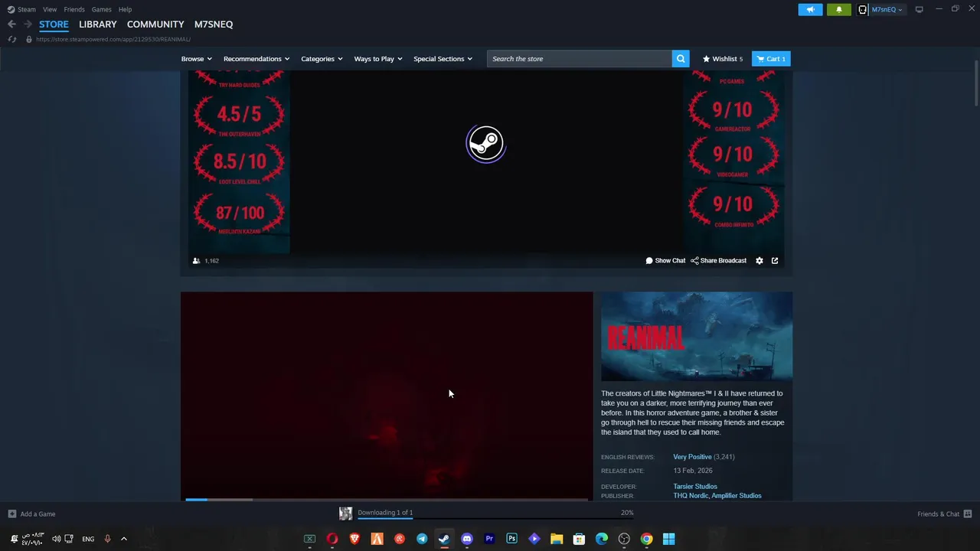
Task: Click the Downloading 1 of 1 status
Action: pos(385,513)
